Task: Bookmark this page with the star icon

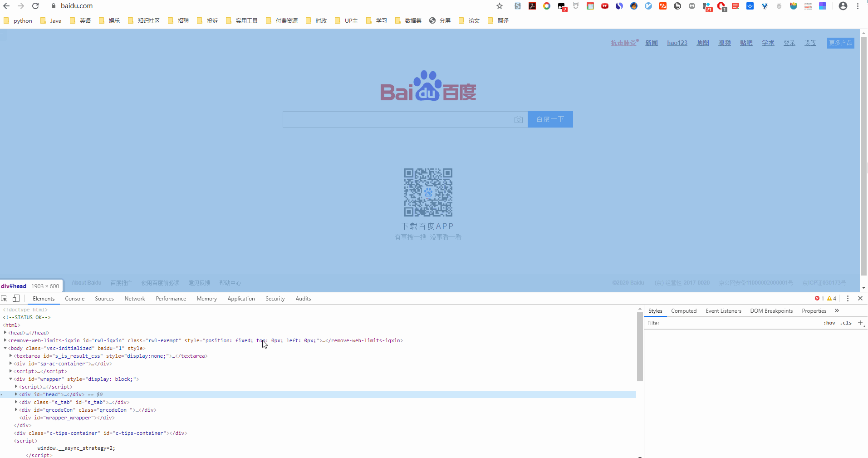Action: [x=500, y=6]
